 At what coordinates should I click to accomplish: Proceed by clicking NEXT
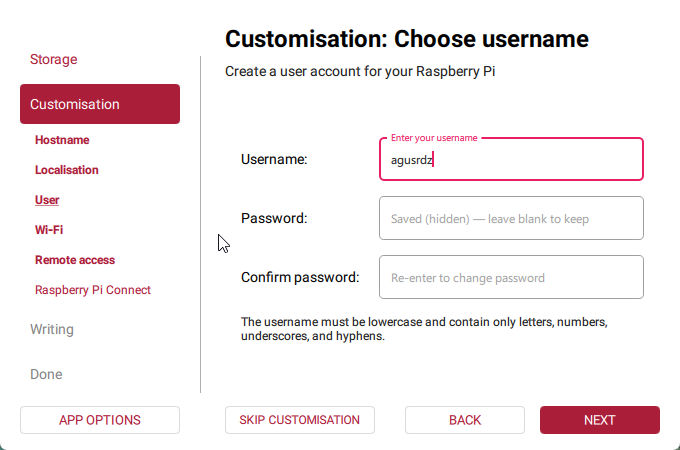[600, 420]
